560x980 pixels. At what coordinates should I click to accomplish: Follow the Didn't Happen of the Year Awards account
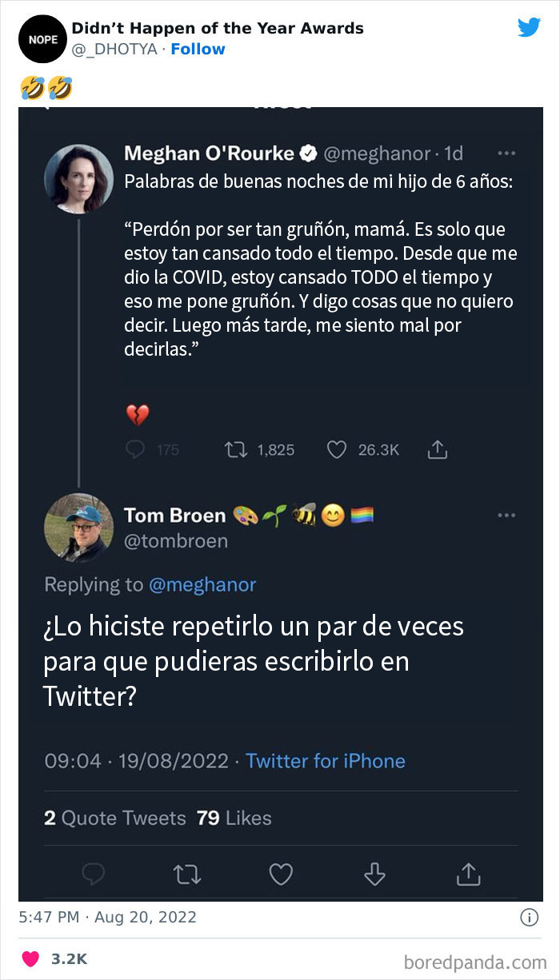tap(198, 49)
